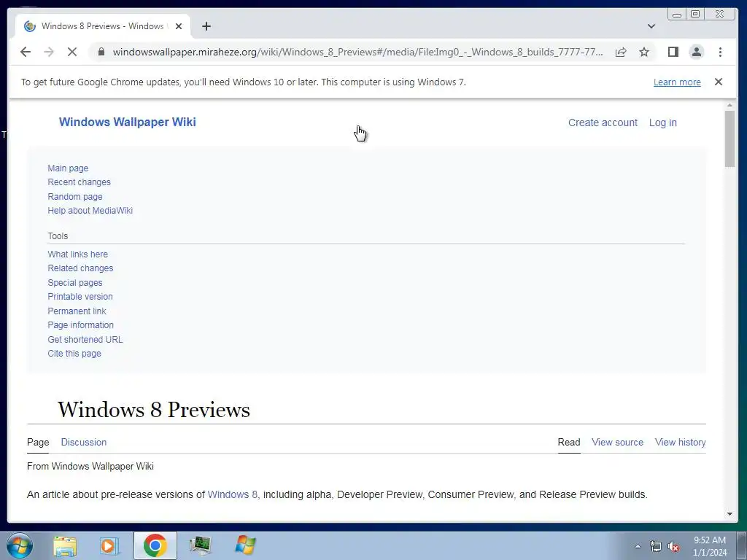
Task: Click the network tray icon
Action: pyautogui.click(x=656, y=547)
